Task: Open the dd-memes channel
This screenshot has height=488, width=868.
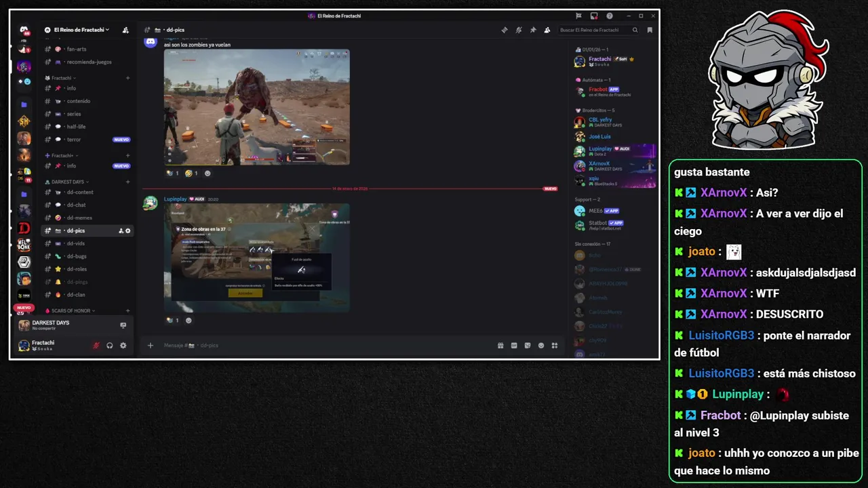Action: [87, 218]
